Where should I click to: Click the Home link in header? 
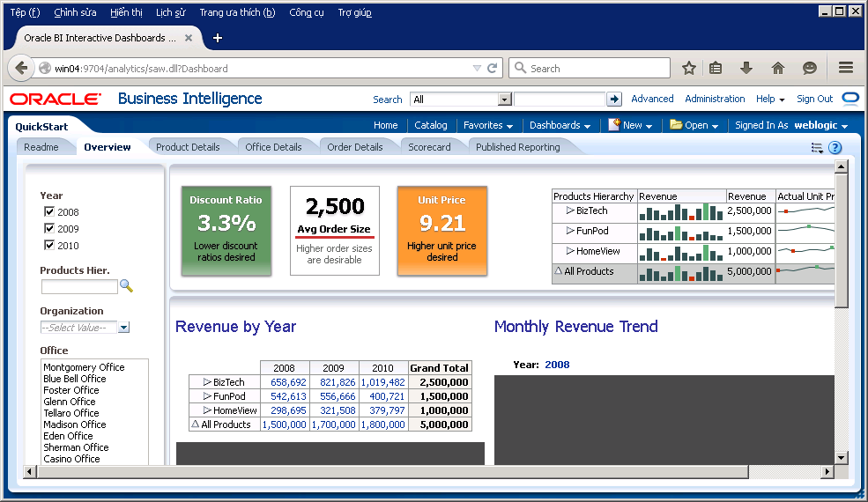tap(385, 125)
